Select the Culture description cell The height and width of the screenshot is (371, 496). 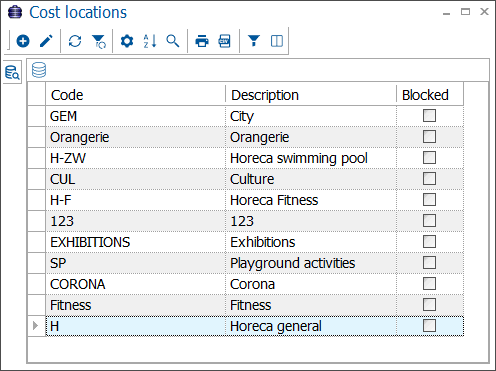[311, 179]
